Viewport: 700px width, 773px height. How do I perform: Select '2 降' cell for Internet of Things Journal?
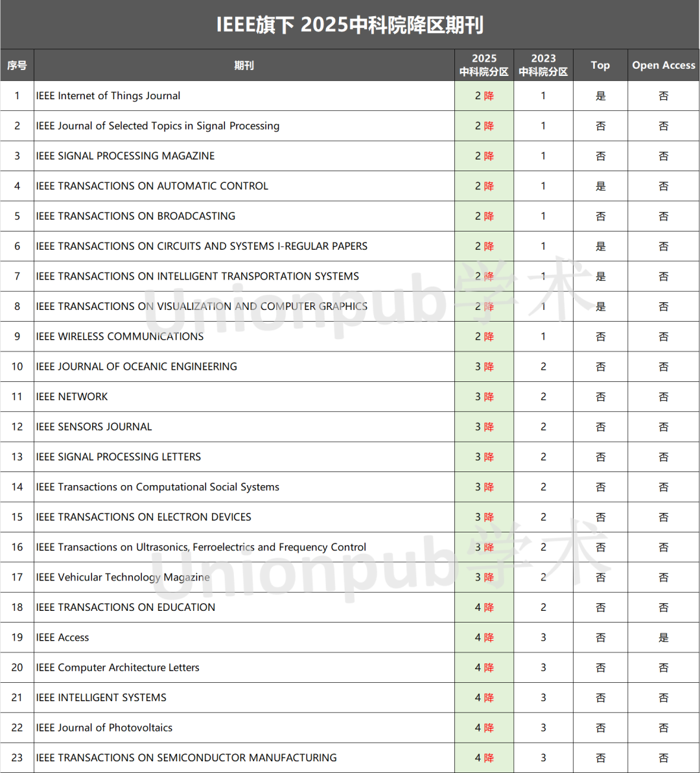484,95
